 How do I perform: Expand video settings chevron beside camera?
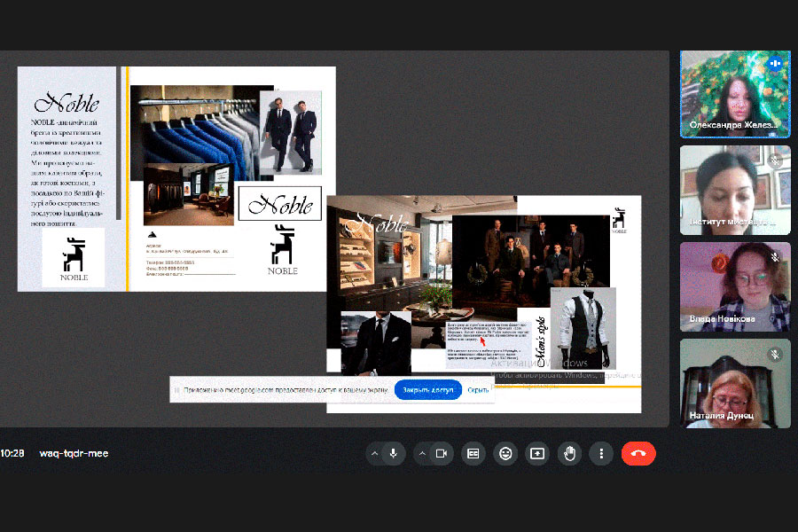422,453
